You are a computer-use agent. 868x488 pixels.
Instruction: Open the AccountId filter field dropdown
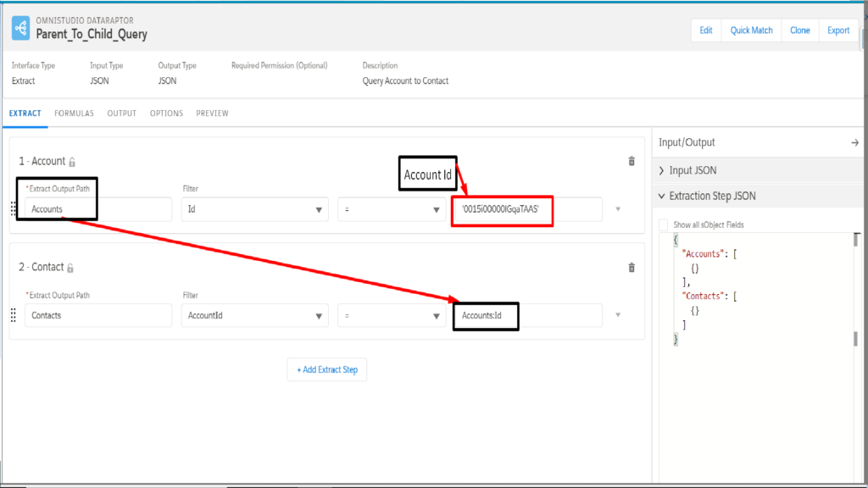(254, 315)
